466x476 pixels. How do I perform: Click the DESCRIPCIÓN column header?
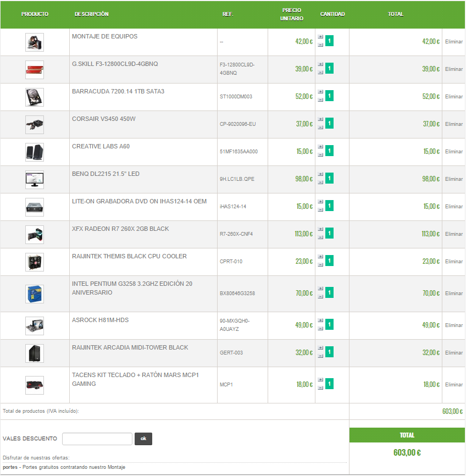(x=91, y=14)
